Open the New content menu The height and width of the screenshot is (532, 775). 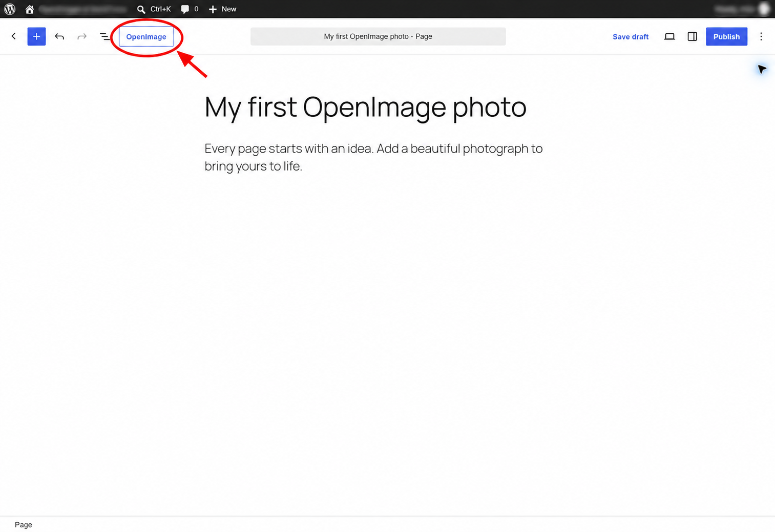222,9
